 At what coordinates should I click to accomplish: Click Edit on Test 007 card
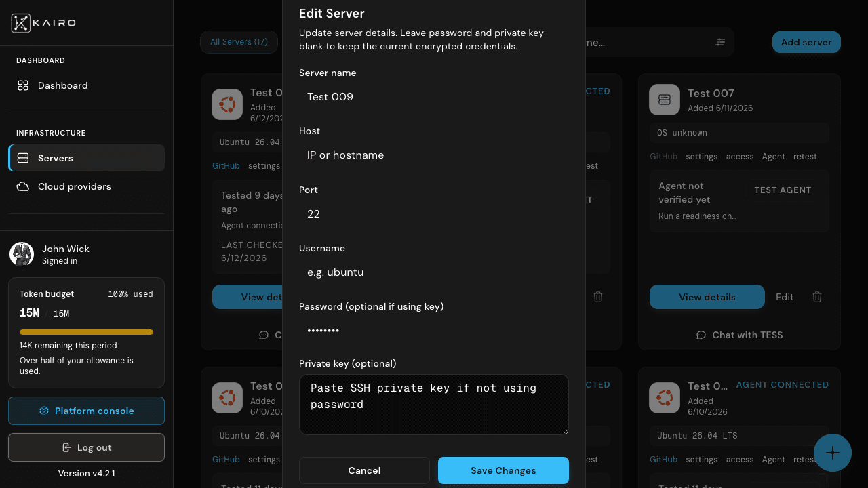785,297
